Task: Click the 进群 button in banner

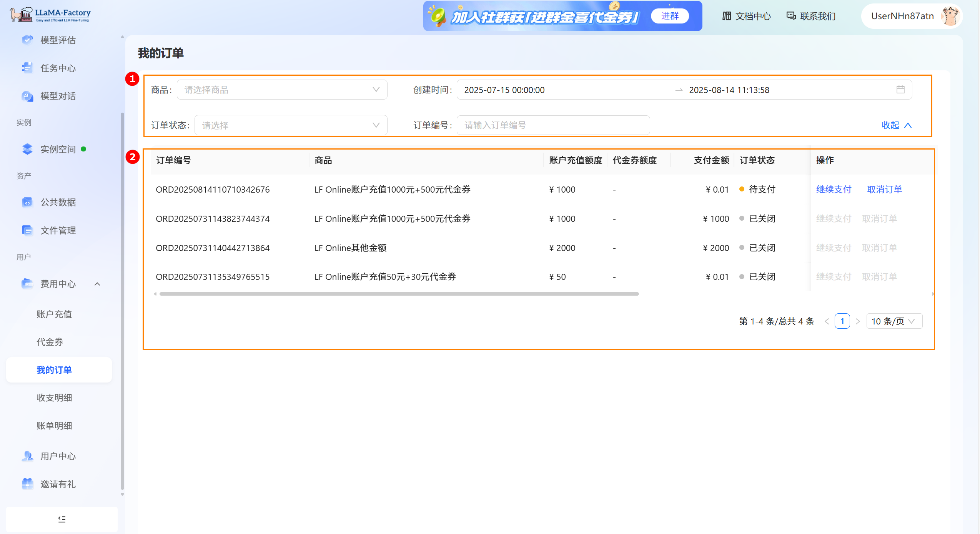Action: [x=670, y=16]
